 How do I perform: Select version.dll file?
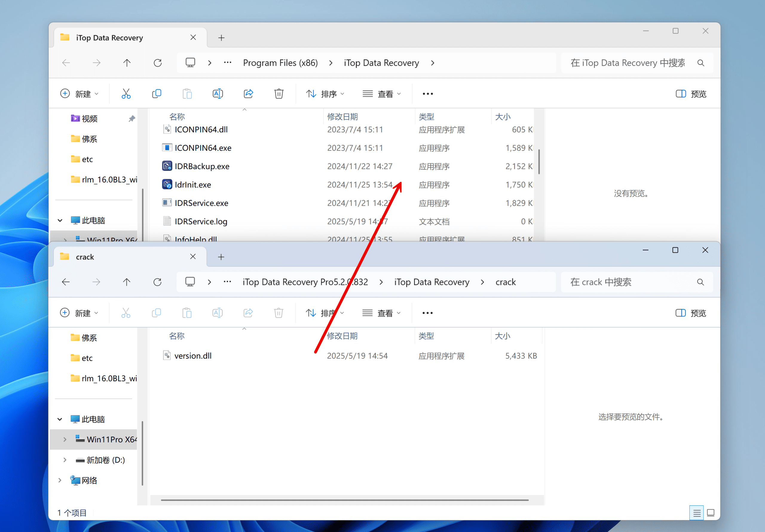[193, 356]
